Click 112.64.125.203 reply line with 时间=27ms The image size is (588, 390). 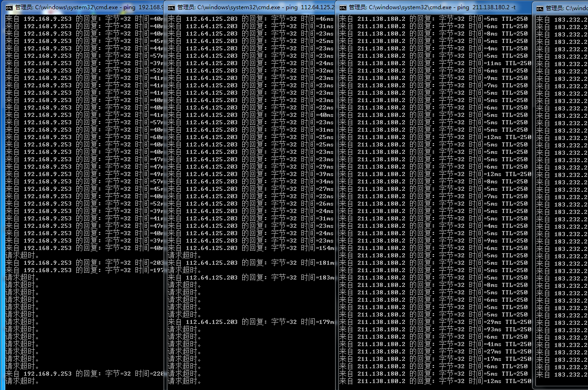[251, 189]
